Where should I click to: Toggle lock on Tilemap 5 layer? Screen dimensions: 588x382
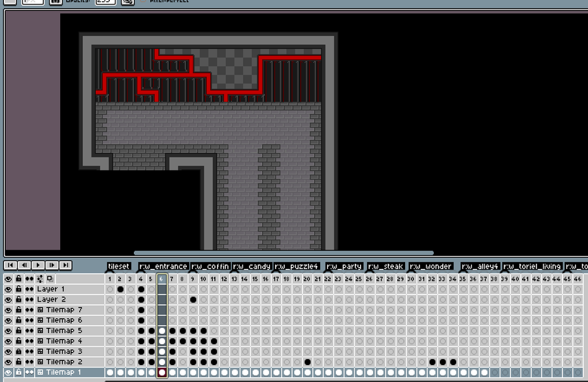[18, 330]
